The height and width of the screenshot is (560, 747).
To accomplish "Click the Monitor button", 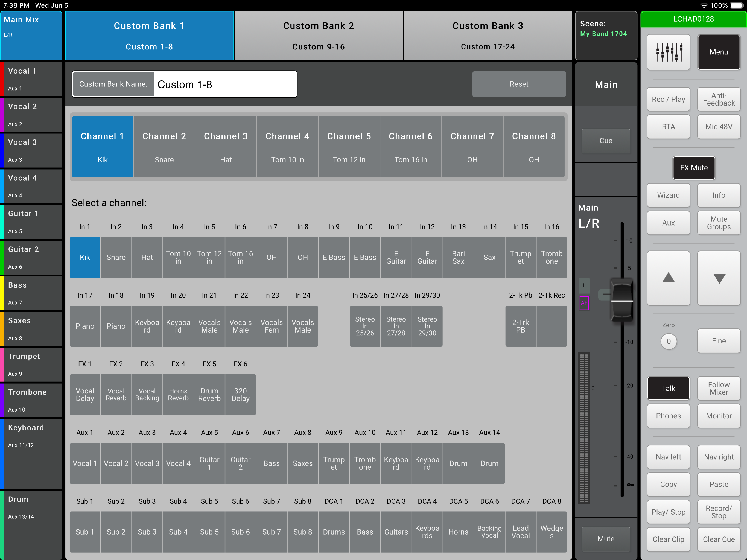I will click(719, 416).
